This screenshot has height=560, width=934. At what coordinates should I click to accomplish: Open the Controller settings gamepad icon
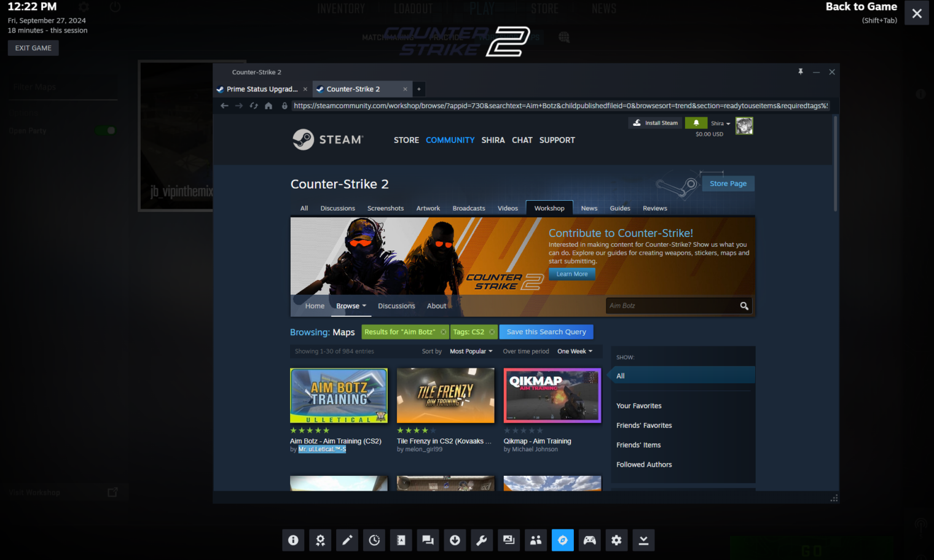[x=589, y=540]
